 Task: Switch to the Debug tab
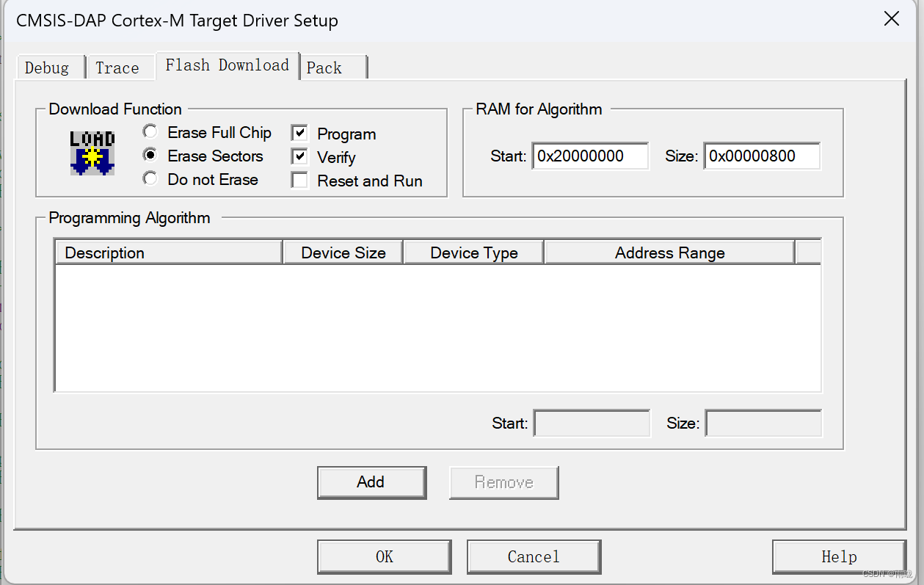pyautogui.click(x=49, y=67)
